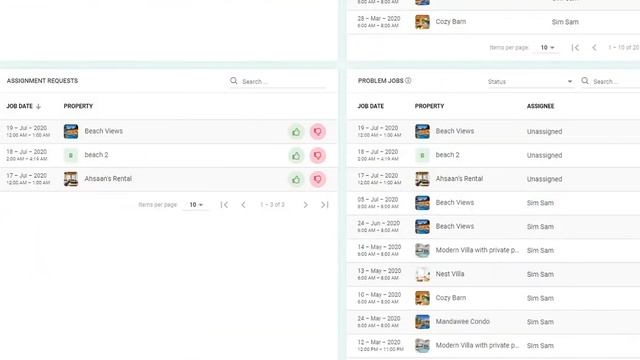Approve the Beach Views assignment request
Image resolution: width=640 pixels, height=360 pixels.
(296, 131)
